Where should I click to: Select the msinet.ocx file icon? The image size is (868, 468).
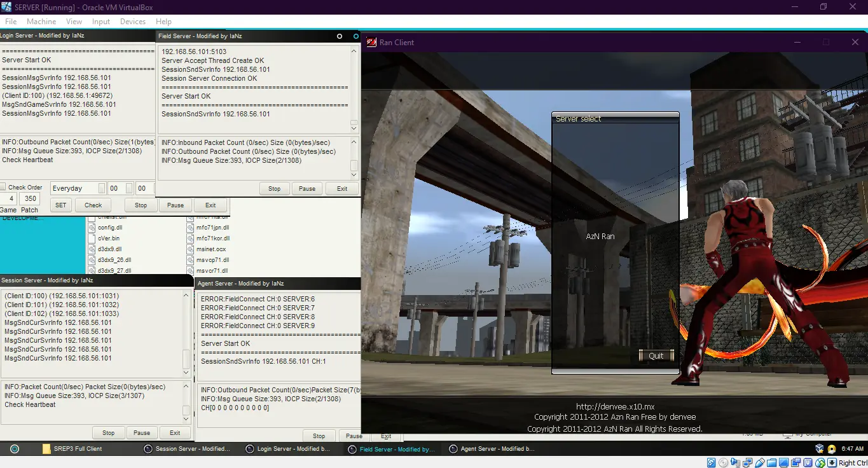coord(191,249)
